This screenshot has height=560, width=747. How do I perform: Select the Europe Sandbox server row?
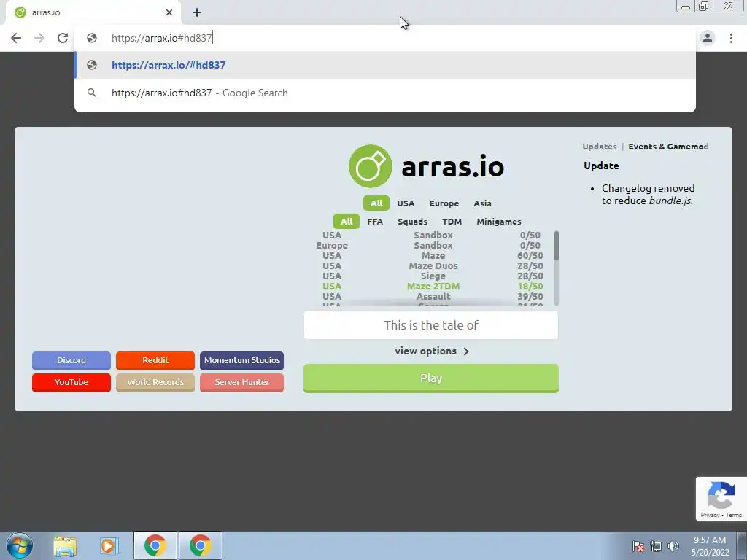coord(429,245)
